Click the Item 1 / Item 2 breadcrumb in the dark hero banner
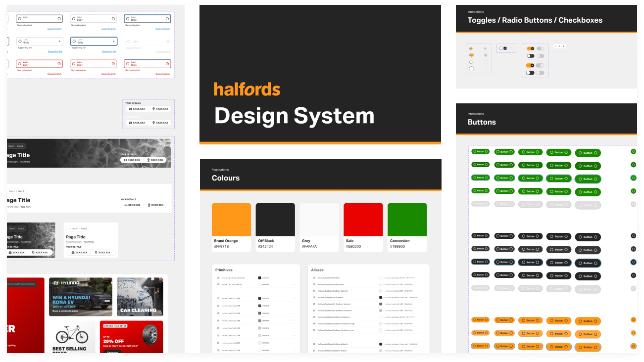644x362 pixels. coord(17,146)
